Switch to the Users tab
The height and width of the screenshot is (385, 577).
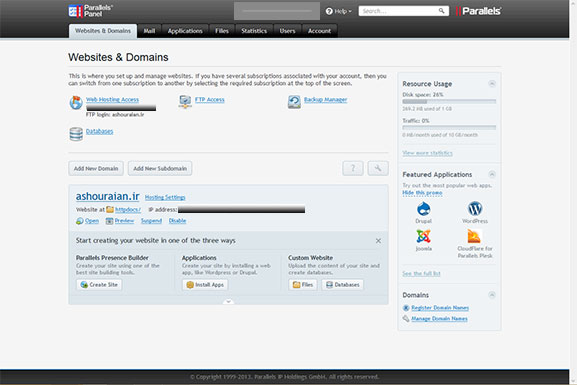[287, 31]
